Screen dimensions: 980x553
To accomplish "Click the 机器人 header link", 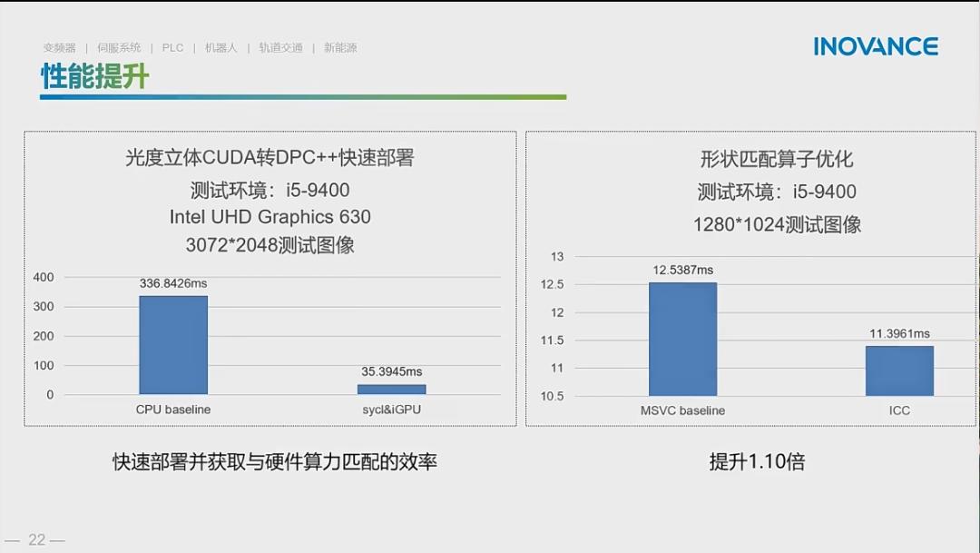I will 222,46.
